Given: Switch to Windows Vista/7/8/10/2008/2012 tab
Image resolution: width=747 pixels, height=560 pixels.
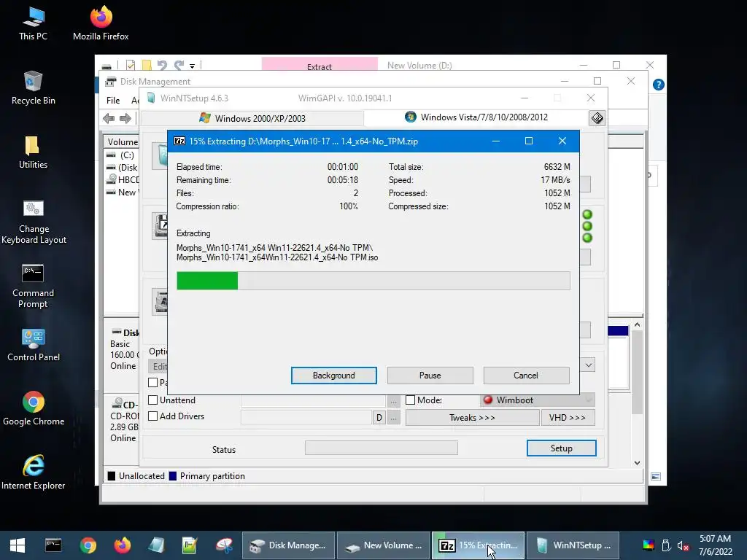Looking at the screenshot, I should point(476,117).
